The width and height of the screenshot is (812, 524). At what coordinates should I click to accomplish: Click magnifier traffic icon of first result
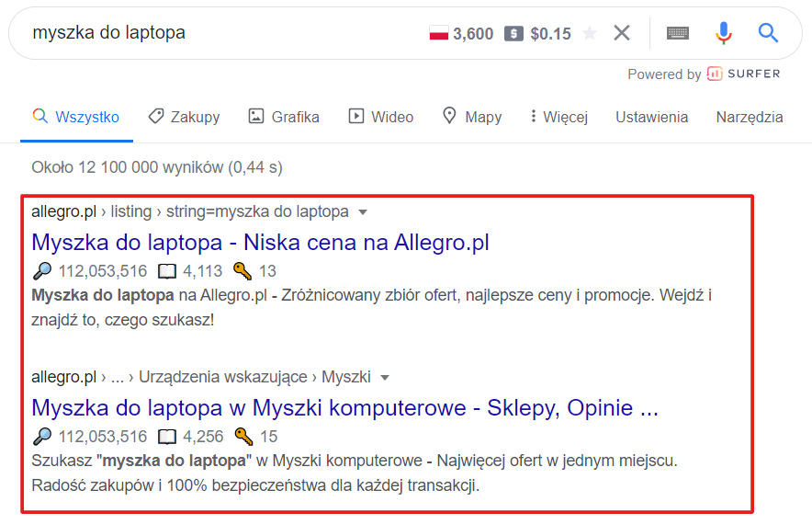pyautogui.click(x=42, y=270)
